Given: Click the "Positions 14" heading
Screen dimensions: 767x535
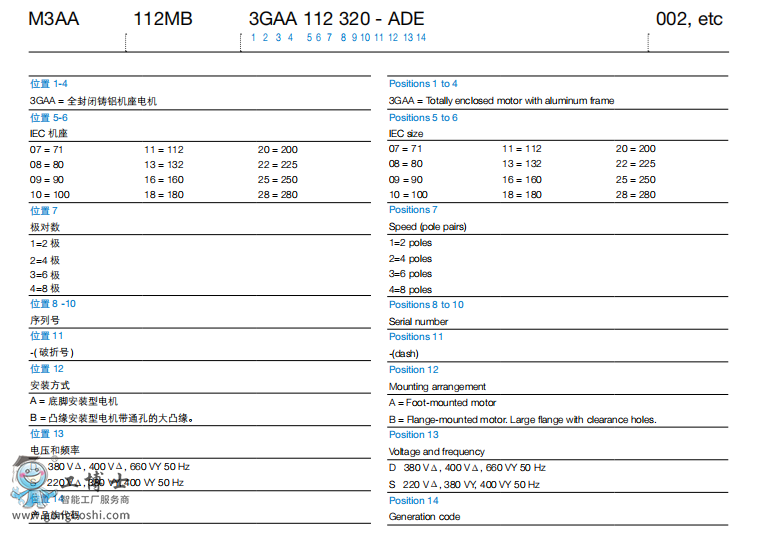Looking at the screenshot, I should click(x=413, y=501).
